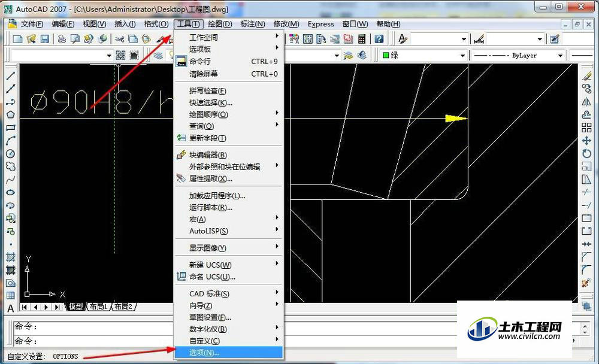Open the 修改(M) menu
599x364 pixels.
pyautogui.click(x=286, y=24)
